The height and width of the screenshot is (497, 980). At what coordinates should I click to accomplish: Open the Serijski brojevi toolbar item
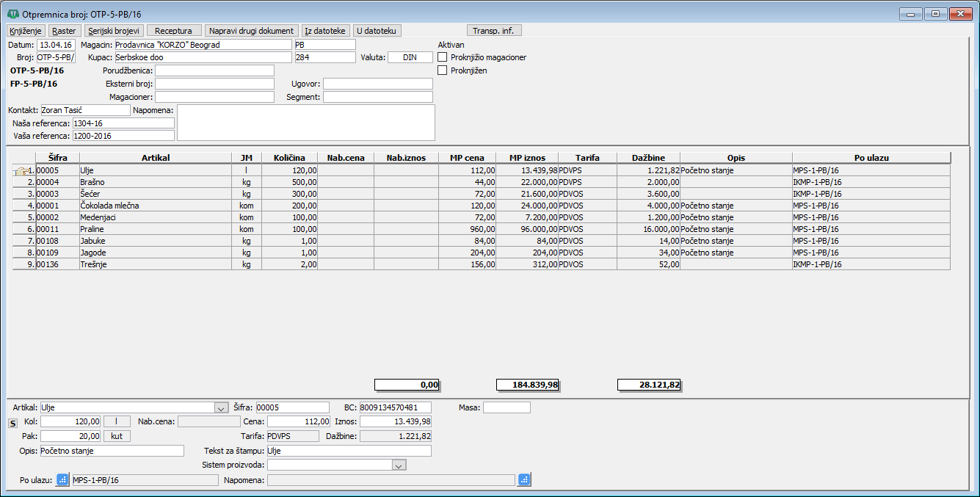114,31
